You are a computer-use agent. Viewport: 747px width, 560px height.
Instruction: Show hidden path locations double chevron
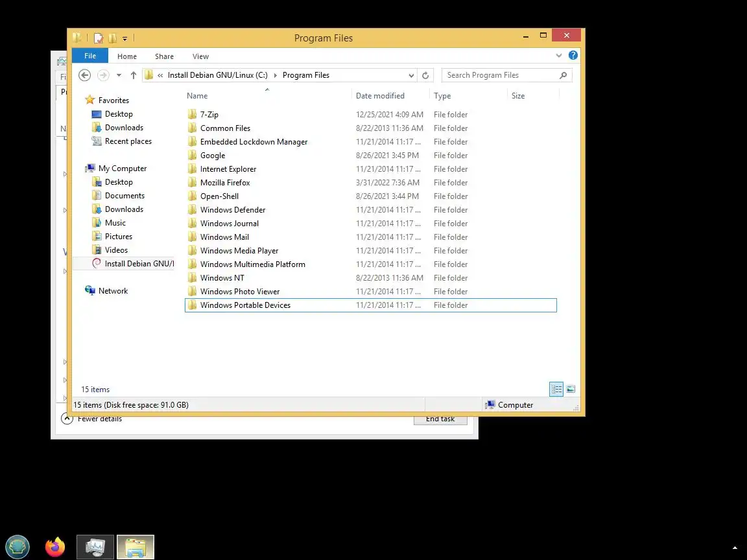[161, 75]
